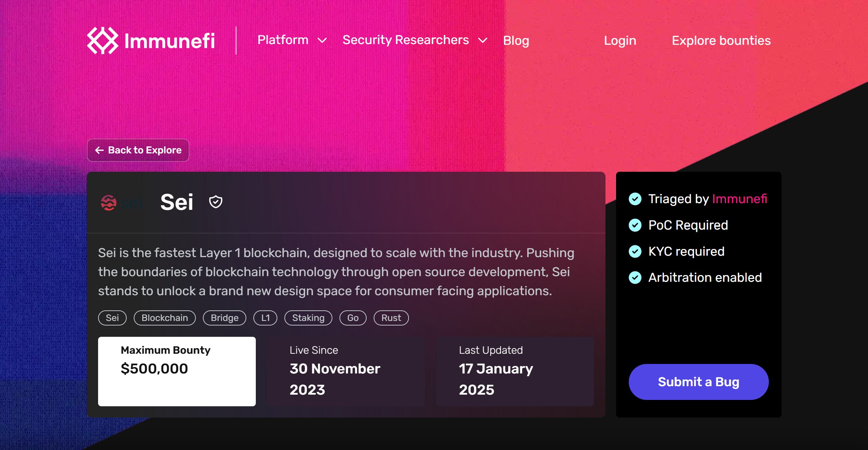This screenshot has height=450, width=868.
Task: Select the Bridge tag
Action: pos(224,318)
